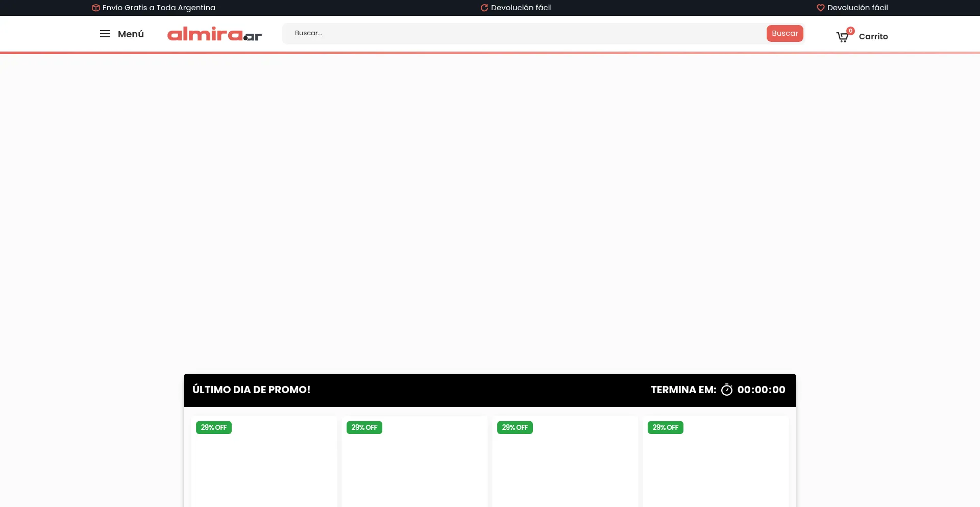Click the cart item count badge
The image size is (980, 507).
click(850, 31)
